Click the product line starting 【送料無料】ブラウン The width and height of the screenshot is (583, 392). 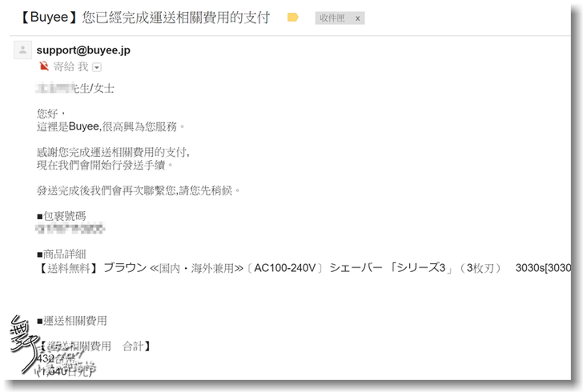(304, 268)
